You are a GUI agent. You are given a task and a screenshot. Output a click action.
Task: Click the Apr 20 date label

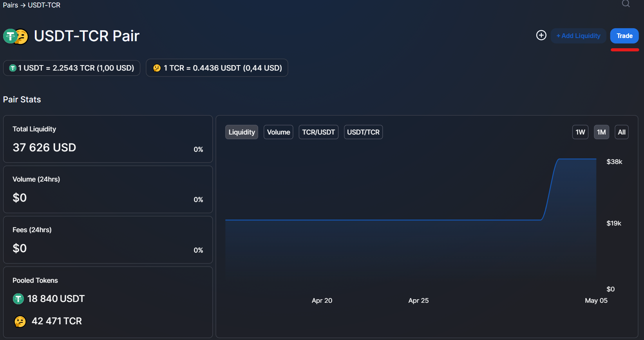pyautogui.click(x=322, y=300)
